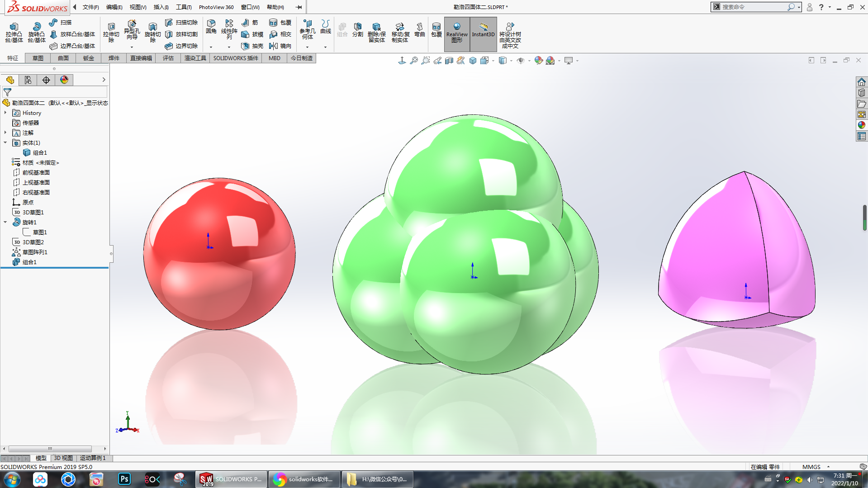This screenshot has height=488, width=868.
Task: Select the 旋转凸台/基体 revolve boss tool
Action: (37, 33)
